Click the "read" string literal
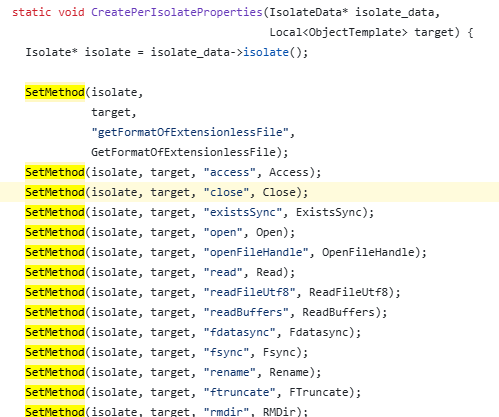The height and width of the screenshot is (417, 499). coord(223,272)
